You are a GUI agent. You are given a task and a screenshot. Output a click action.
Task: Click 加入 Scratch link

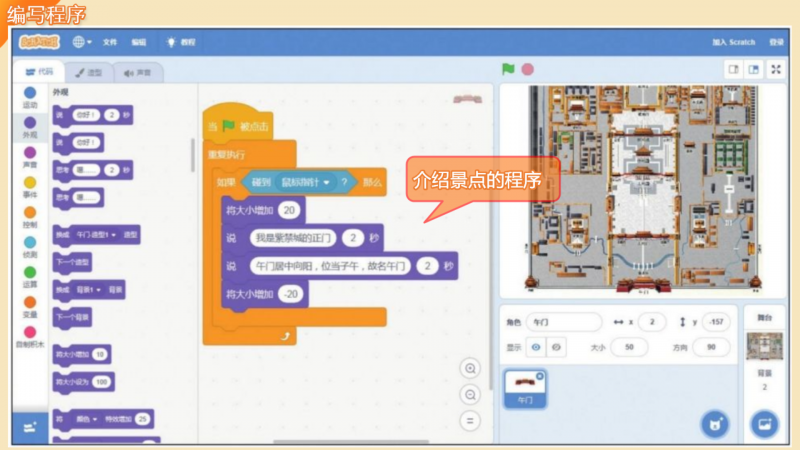pyautogui.click(x=734, y=42)
